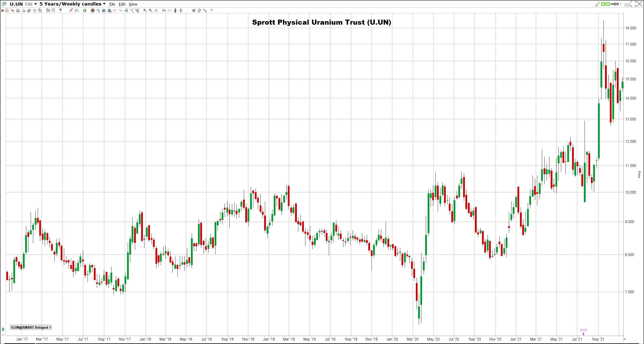Click the U.UN@SMART Delayed label
Viewport: 644px width, 344px height.
[x=30, y=327]
